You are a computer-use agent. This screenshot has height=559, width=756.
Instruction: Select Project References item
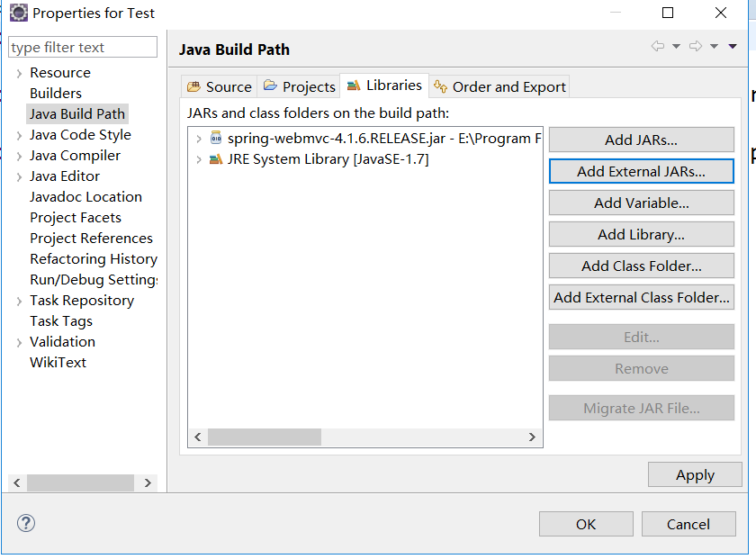coord(91,239)
